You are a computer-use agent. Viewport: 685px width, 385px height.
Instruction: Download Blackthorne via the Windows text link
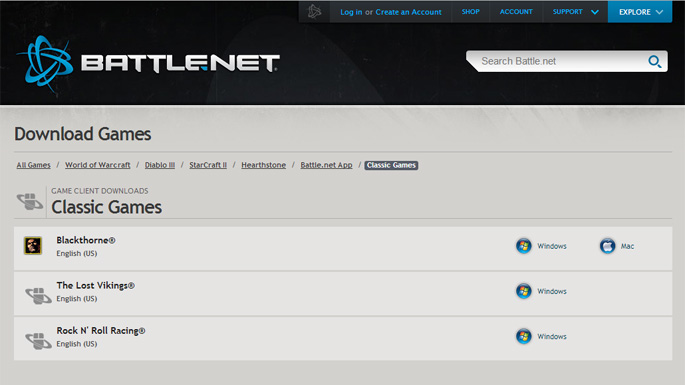(x=552, y=246)
